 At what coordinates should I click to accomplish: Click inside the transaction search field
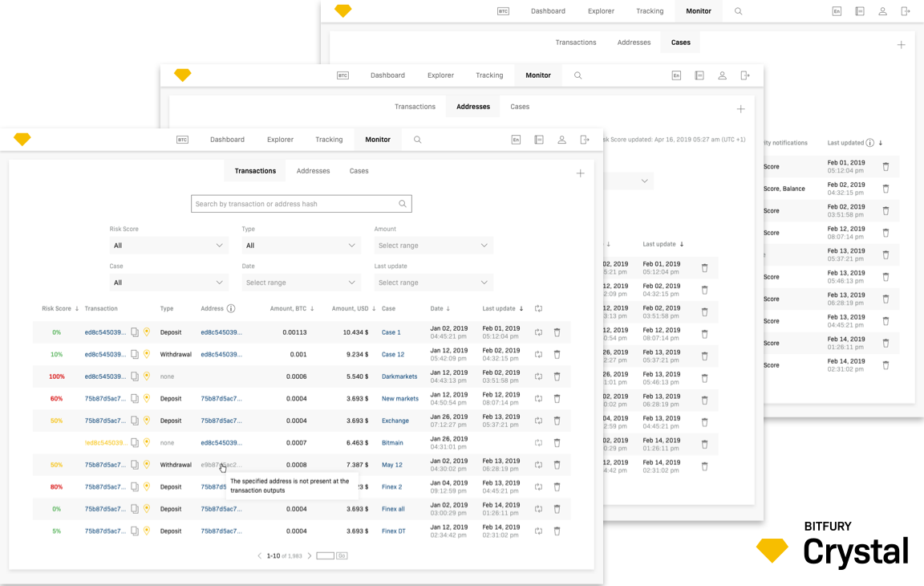pyautogui.click(x=297, y=203)
